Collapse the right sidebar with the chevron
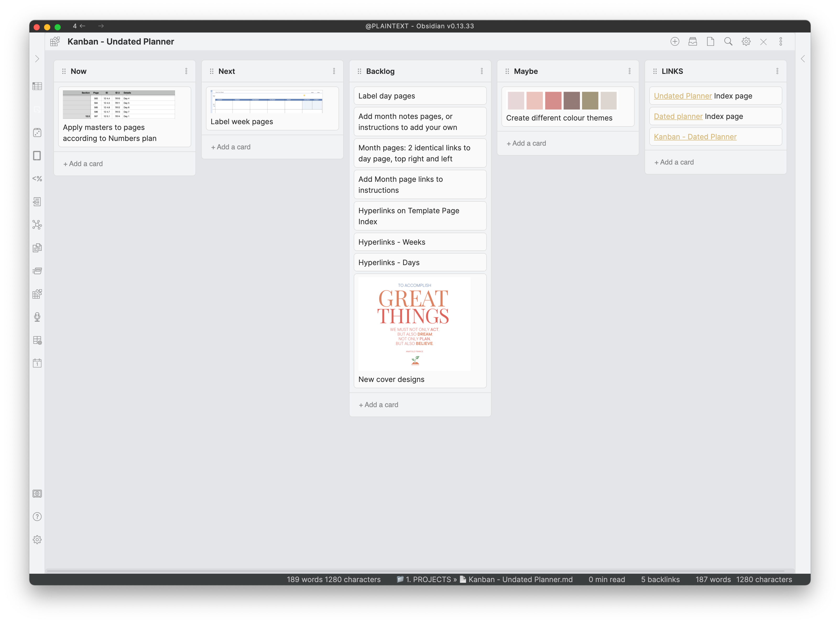The height and width of the screenshot is (624, 840). point(803,58)
